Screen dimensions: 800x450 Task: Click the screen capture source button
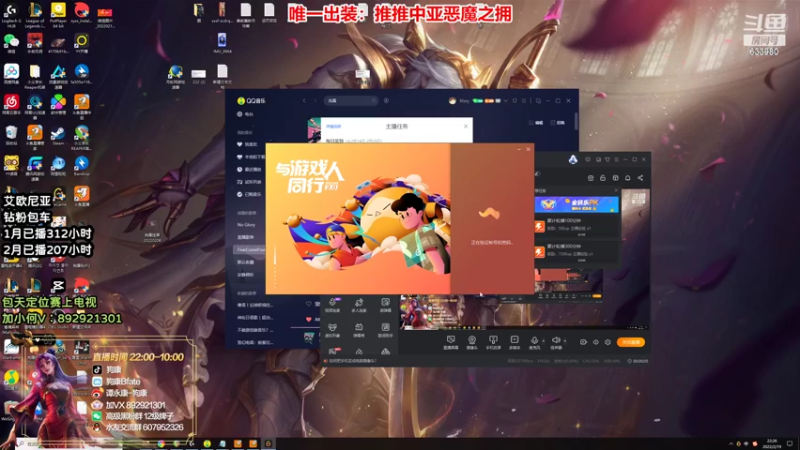(x=451, y=342)
